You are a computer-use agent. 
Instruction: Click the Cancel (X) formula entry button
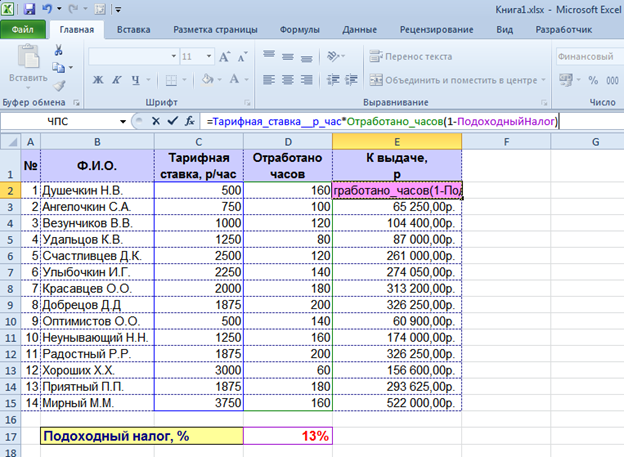point(156,121)
